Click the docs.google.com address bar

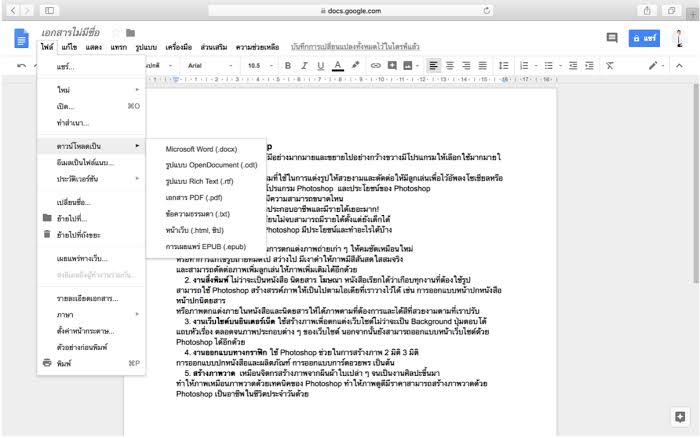point(350,11)
